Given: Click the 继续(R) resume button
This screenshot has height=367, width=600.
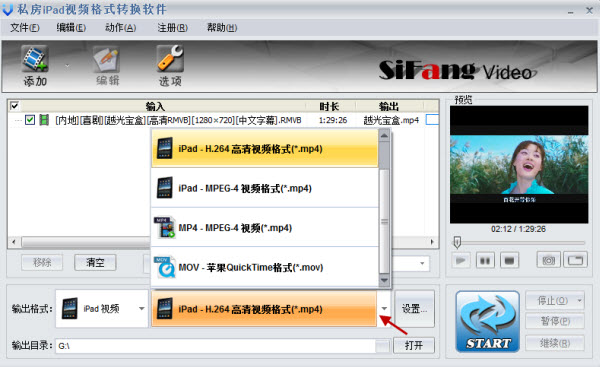Looking at the screenshot, I should [555, 343].
